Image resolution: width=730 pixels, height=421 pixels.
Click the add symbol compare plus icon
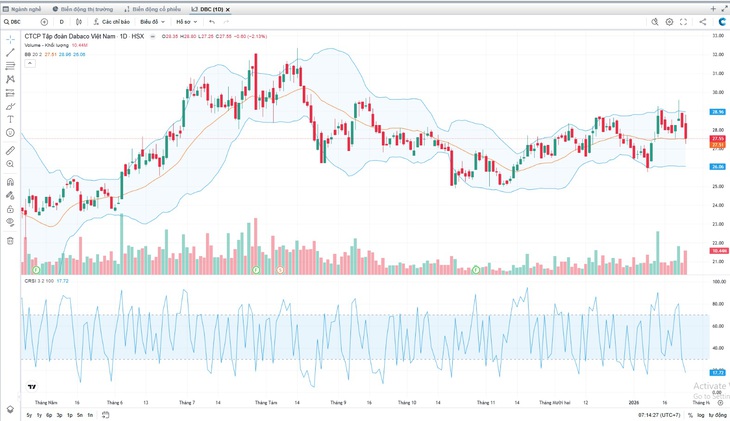[44, 22]
